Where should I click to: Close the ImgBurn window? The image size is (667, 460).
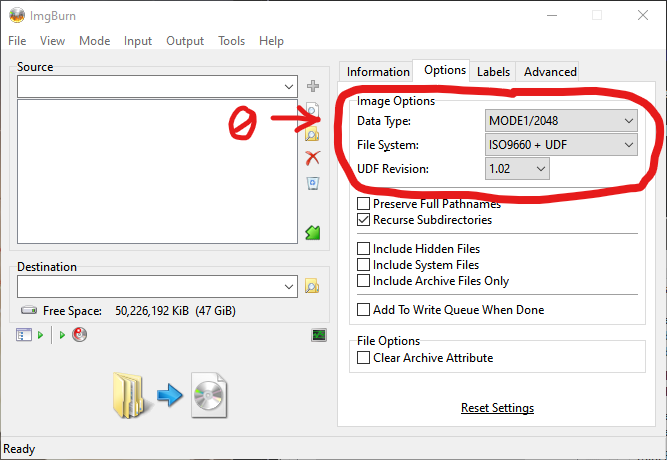click(x=643, y=15)
